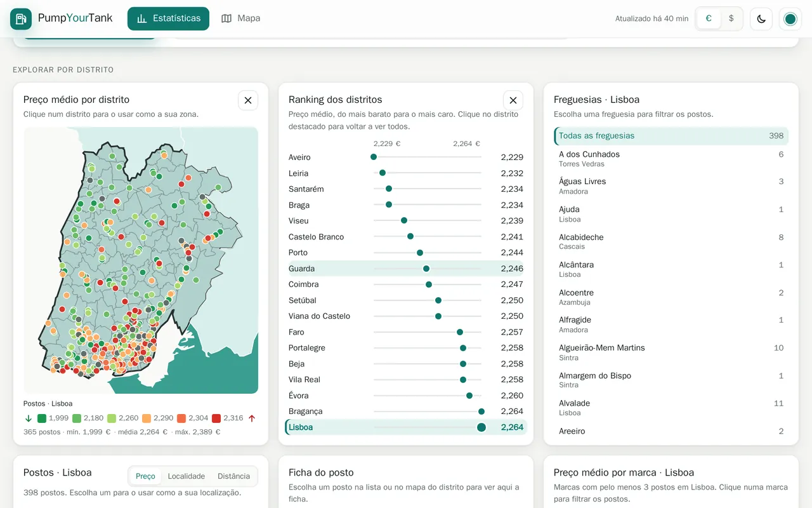Select Bragança in the district ranking
The height and width of the screenshot is (508, 812).
[406, 411]
